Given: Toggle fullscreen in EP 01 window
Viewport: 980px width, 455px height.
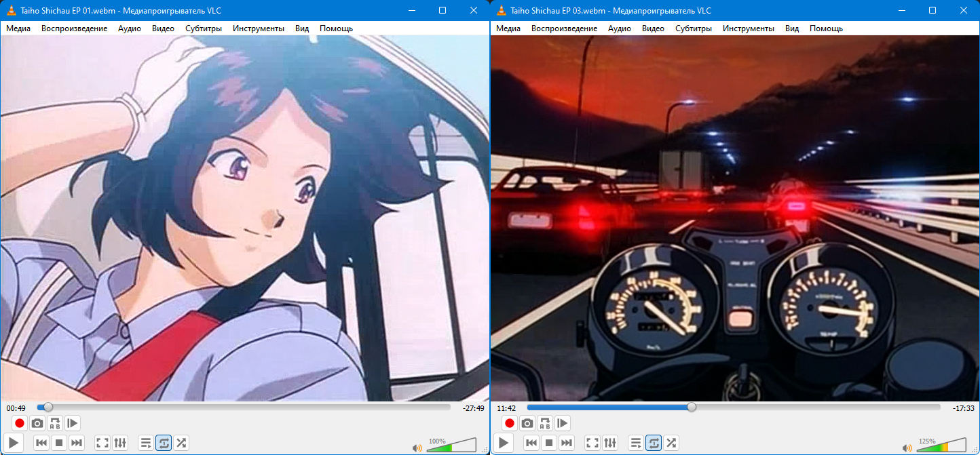Looking at the screenshot, I should pyautogui.click(x=102, y=443).
